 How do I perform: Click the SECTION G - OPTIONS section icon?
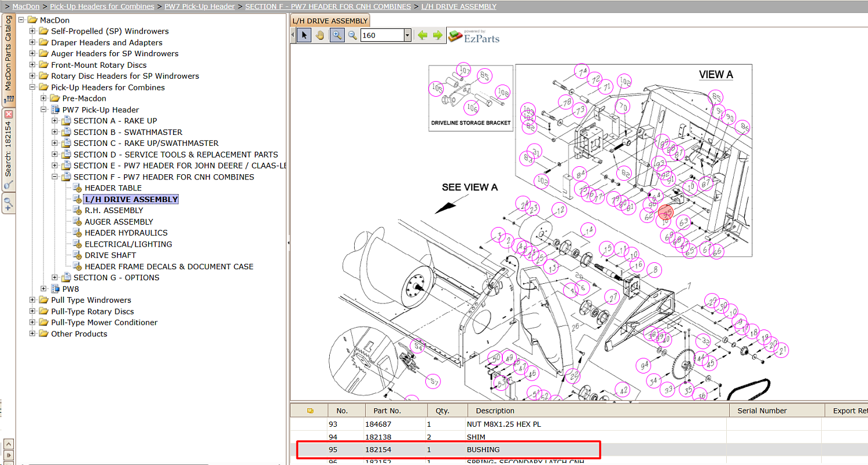point(67,278)
